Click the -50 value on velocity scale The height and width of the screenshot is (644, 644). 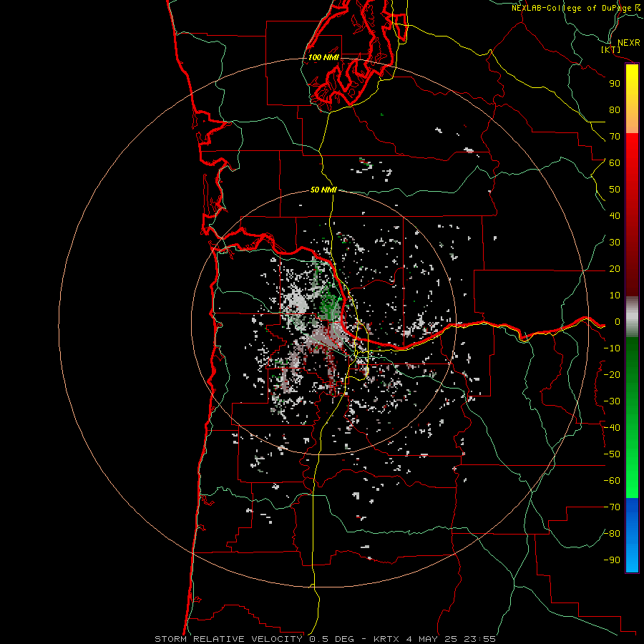pyautogui.click(x=612, y=454)
